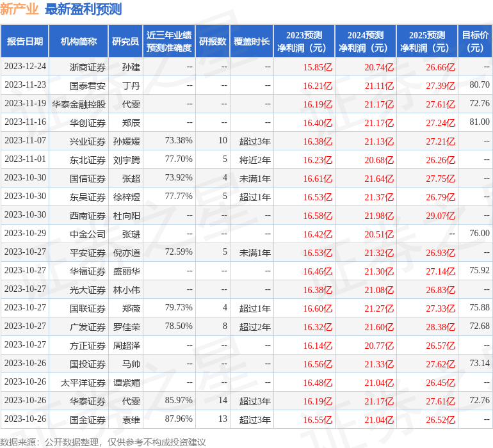
Task: Select the 近三年业绩预测准确度 column header
Action: pyautogui.click(x=169, y=41)
